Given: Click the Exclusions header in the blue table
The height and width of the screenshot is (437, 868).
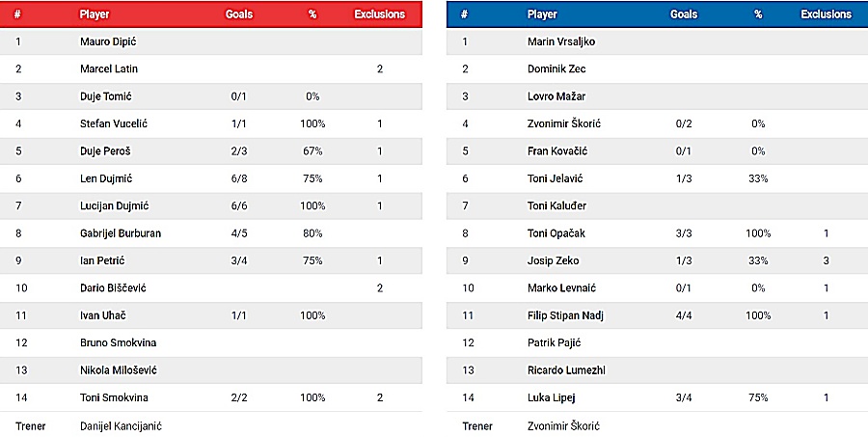Looking at the screenshot, I should click(826, 14).
